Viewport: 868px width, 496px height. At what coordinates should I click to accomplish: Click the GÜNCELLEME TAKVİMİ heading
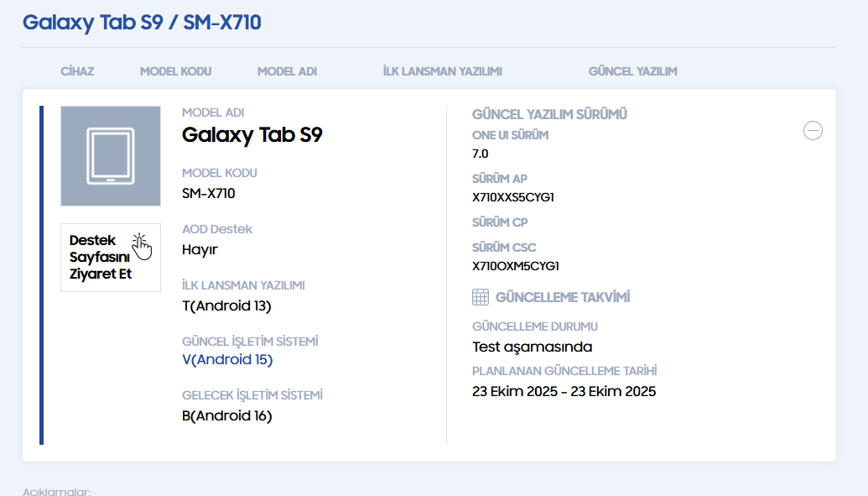[563, 298]
